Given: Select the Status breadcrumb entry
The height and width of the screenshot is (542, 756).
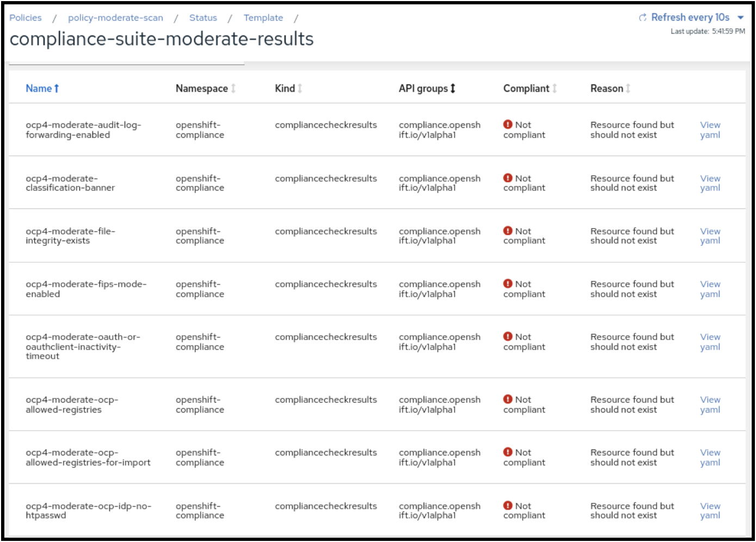Looking at the screenshot, I should (203, 17).
